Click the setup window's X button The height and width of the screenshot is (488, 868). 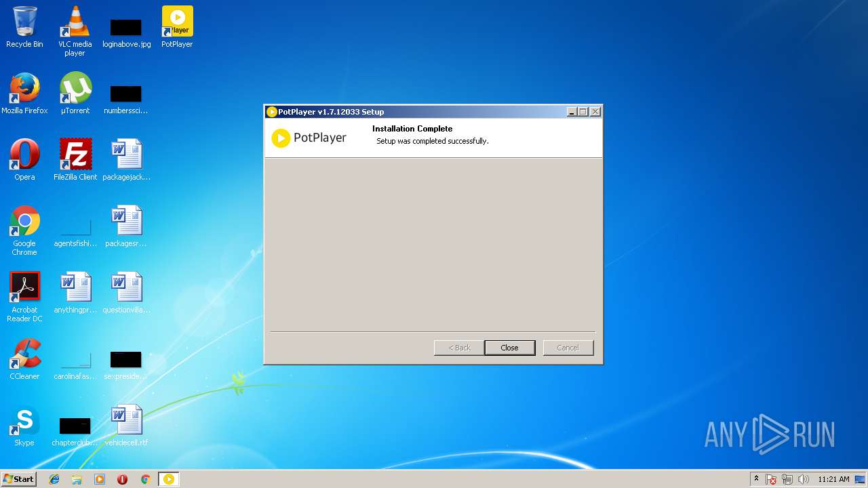(595, 112)
